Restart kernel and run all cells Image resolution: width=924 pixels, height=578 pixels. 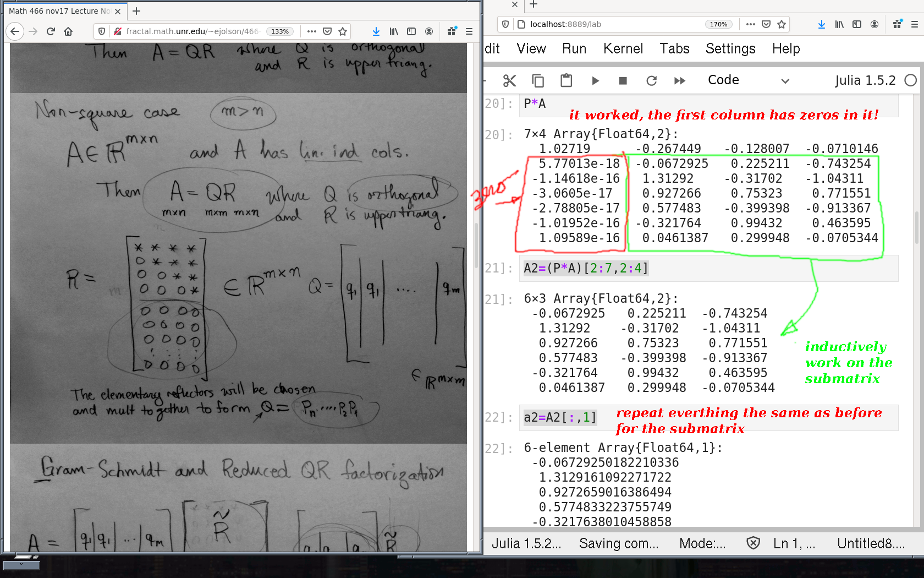680,81
